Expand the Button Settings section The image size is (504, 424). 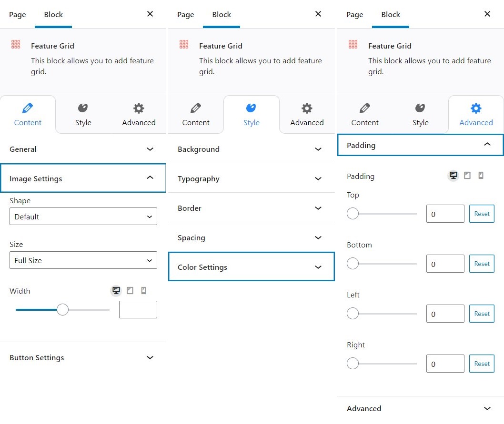[x=83, y=358]
